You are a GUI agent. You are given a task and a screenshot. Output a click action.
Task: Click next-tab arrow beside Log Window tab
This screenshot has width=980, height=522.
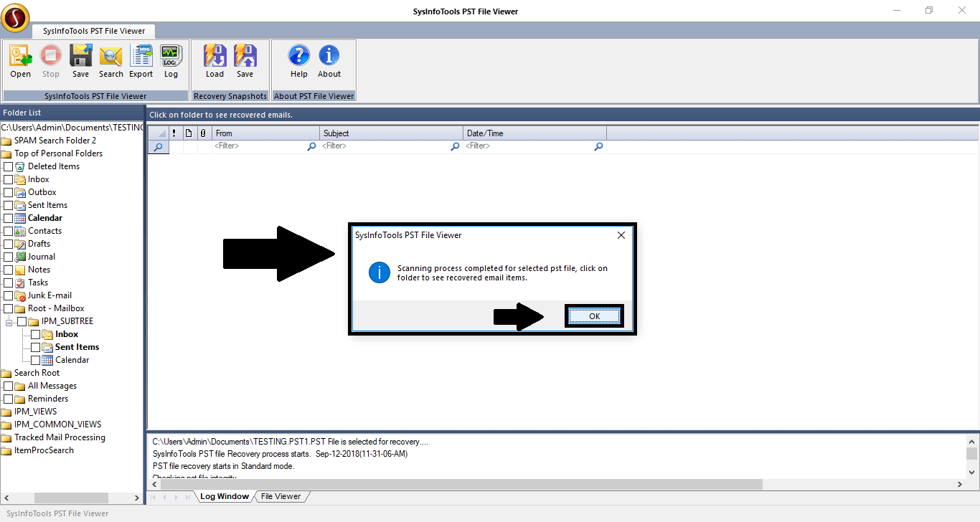pos(176,497)
